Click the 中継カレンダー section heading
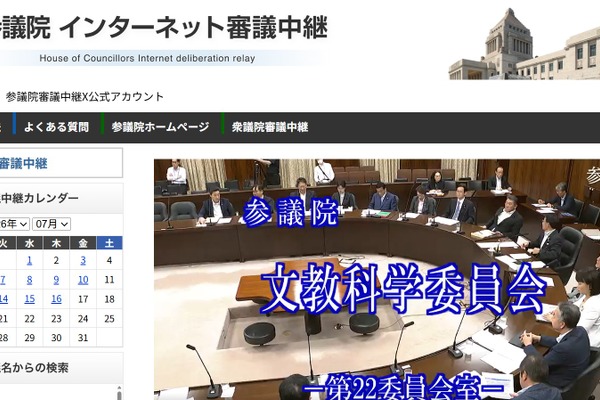The height and width of the screenshot is (400, 600). click(x=39, y=198)
